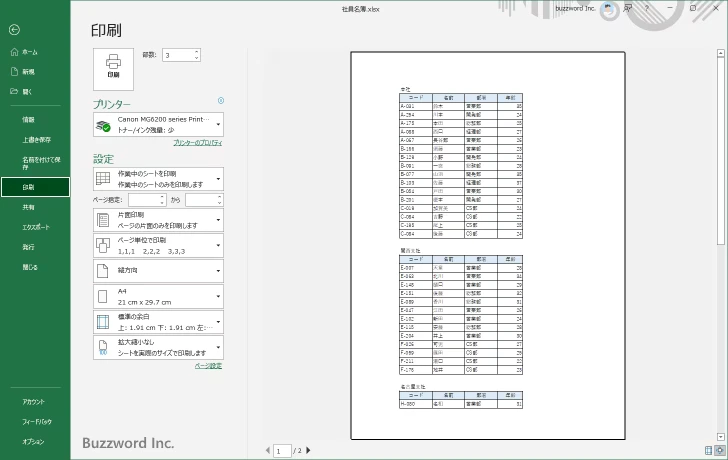Click the user account avatar icon
Screen dimensions: 728x460
(x=608, y=9)
